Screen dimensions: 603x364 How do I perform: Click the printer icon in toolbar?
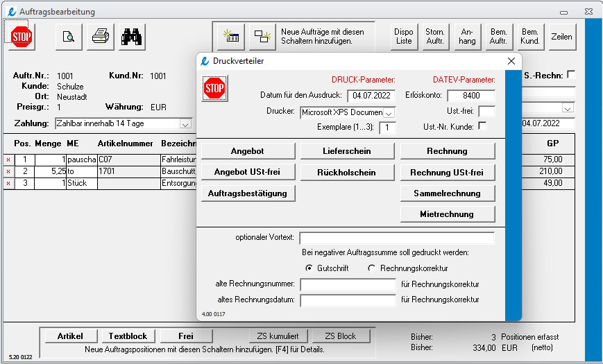(101, 37)
